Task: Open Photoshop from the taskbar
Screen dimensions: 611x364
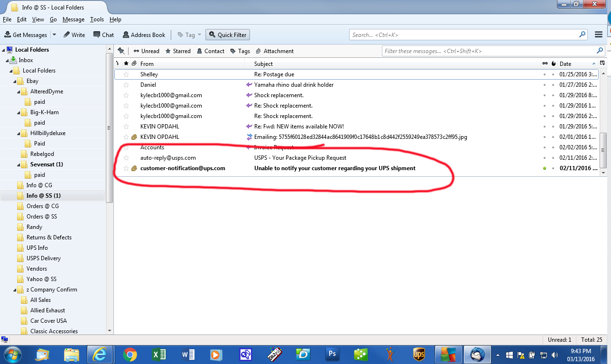Action: (x=332, y=354)
